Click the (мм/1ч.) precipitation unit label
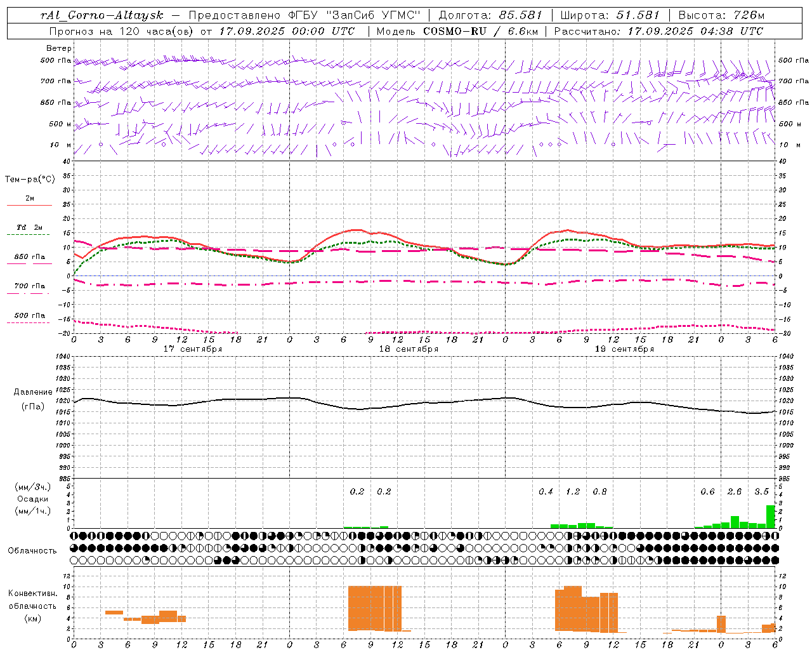 tap(32, 511)
